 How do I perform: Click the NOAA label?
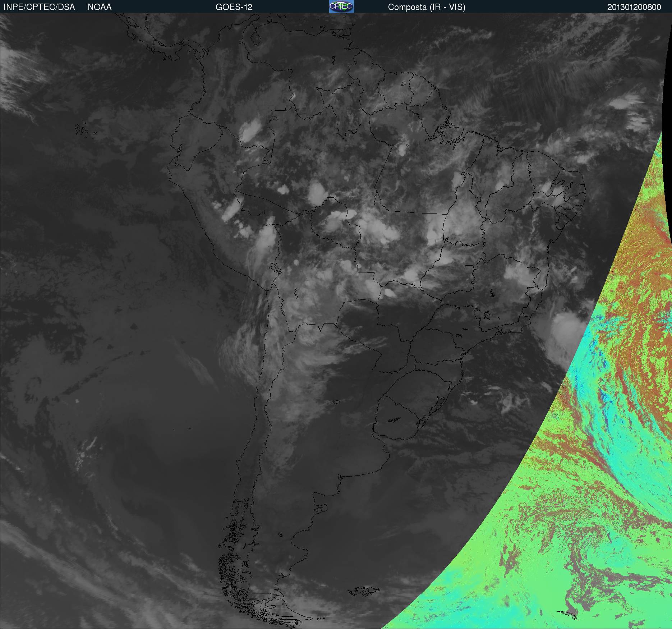click(100, 7)
